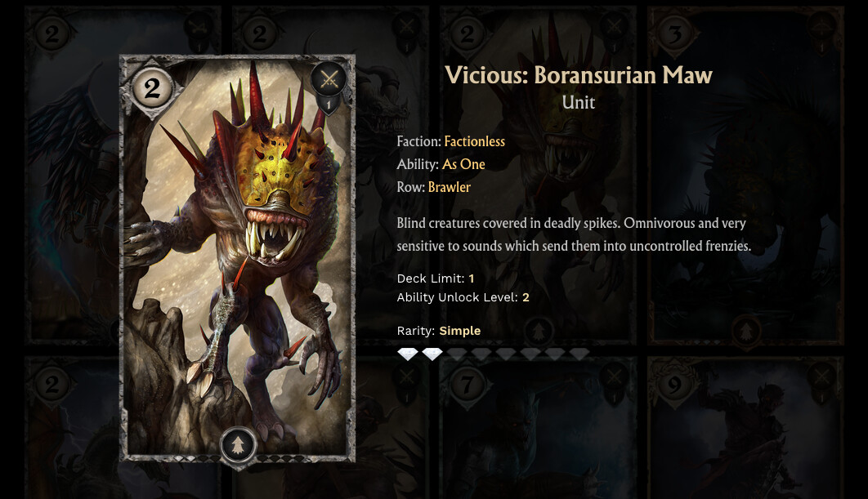The width and height of the screenshot is (868, 499).
Task: Click the upward arrow ability icon below the card
Action: 238,444
